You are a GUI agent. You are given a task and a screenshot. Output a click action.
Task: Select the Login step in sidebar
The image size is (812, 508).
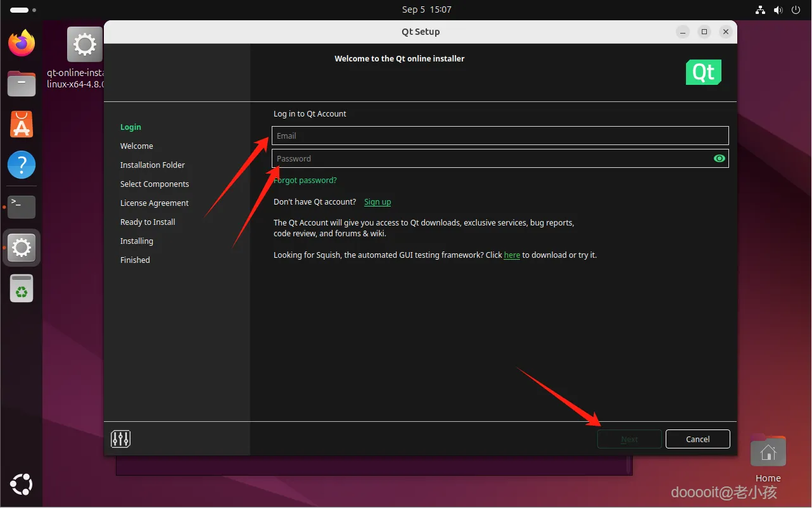(x=130, y=127)
